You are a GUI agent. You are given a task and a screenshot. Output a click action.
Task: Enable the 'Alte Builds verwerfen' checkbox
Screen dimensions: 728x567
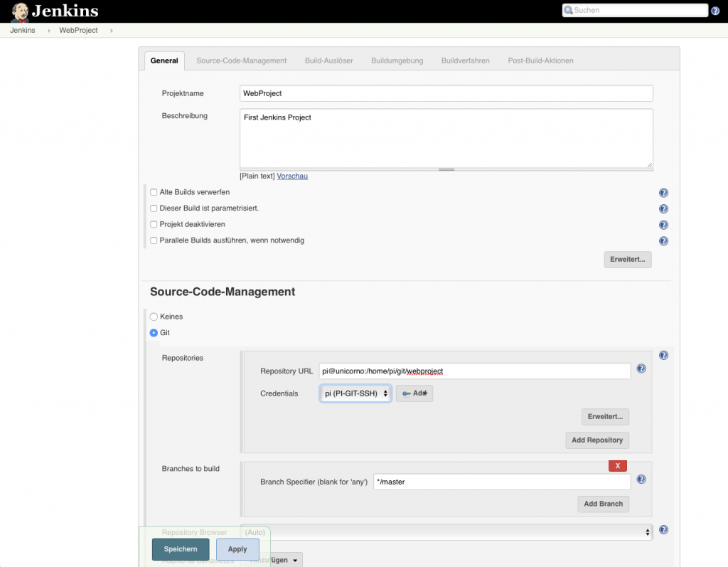(x=154, y=191)
